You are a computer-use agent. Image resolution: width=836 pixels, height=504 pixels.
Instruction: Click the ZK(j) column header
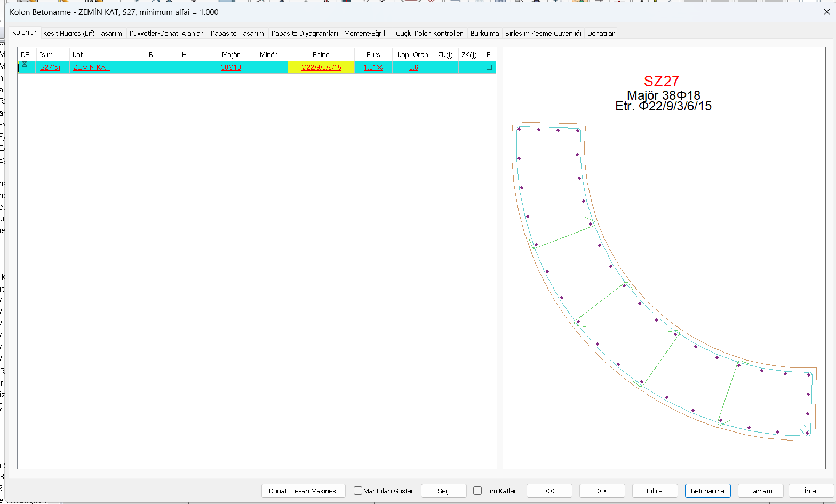click(x=469, y=54)
